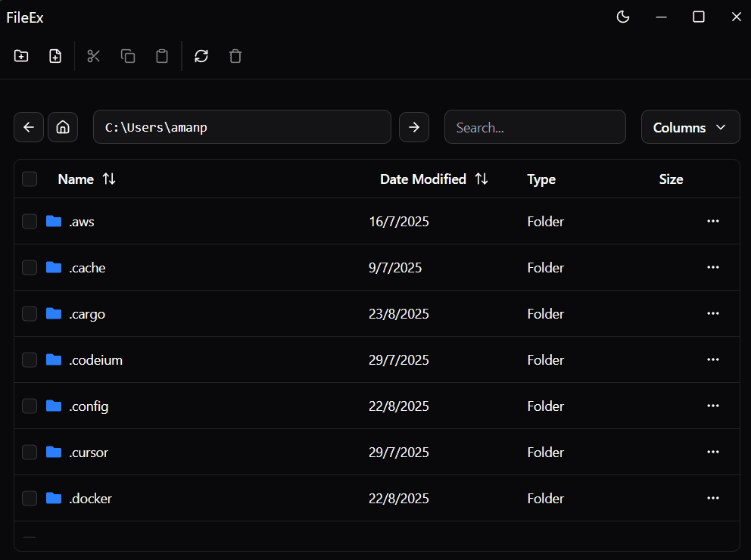Select the .codeium folder name

pos(96,360)
